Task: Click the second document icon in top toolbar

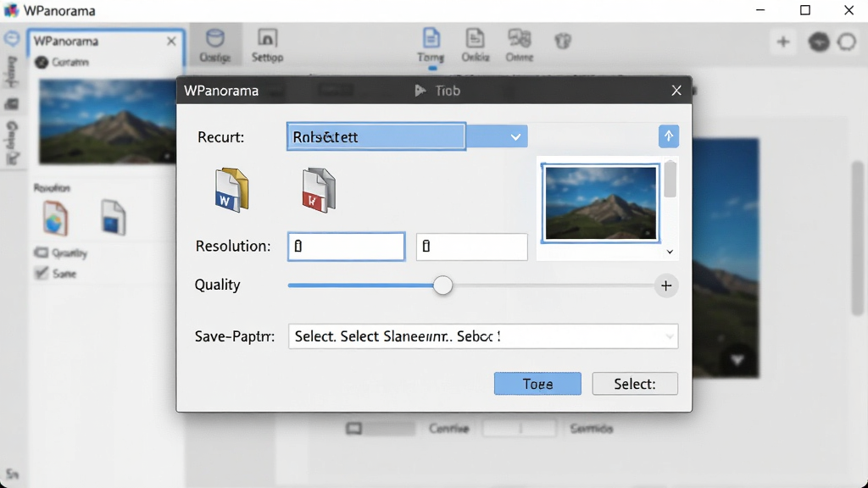Action: click(475, 46)
